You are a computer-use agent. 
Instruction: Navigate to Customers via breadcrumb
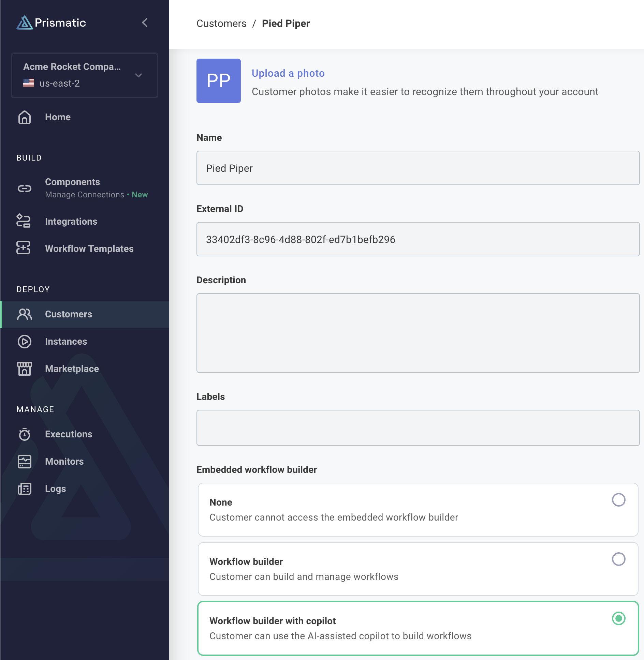point(221,23)
